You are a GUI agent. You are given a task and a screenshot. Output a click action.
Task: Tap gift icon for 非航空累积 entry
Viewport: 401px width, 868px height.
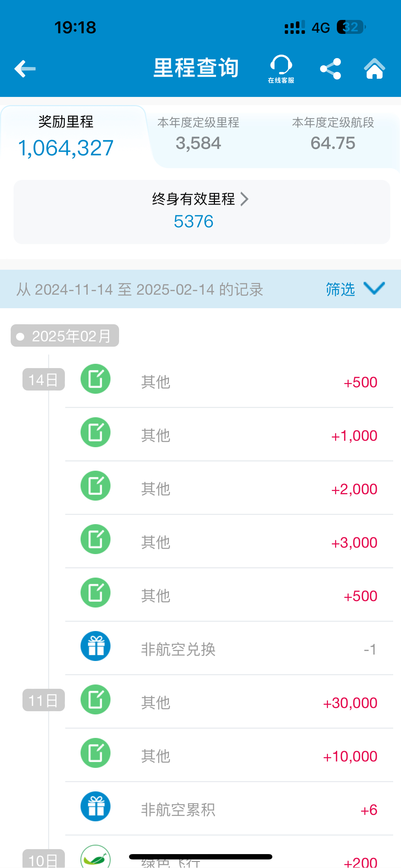(x=96, y=806)
